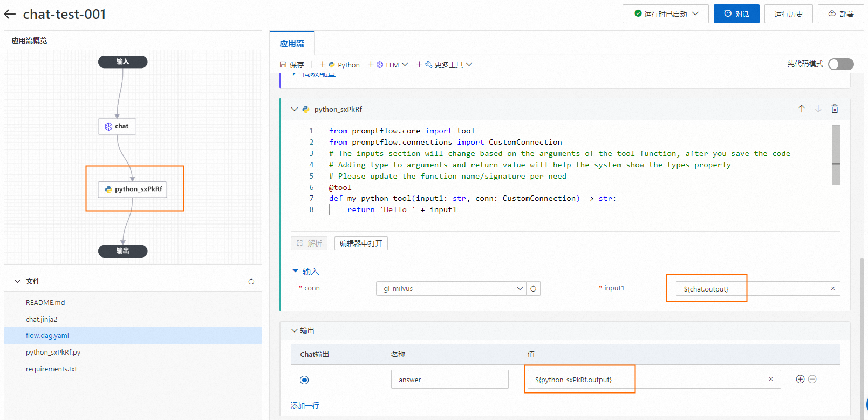This screenshot has width=868, height=420.
Task: Click the input1 value field
Action: pos(758,289)
